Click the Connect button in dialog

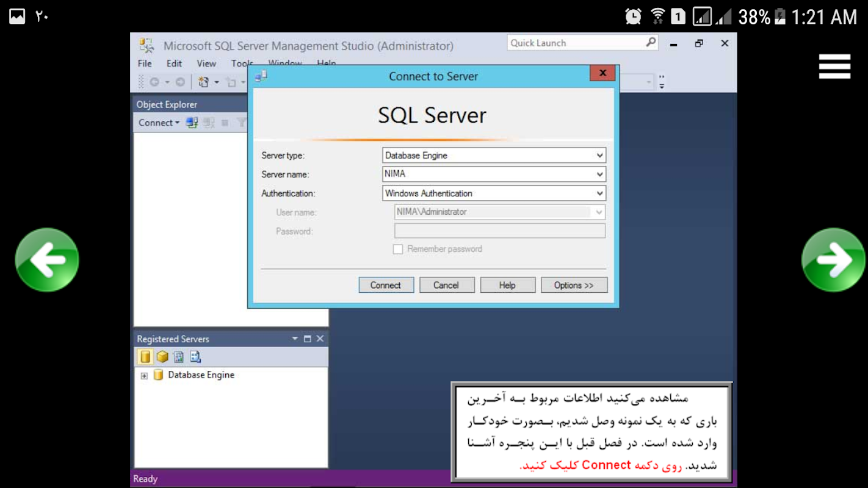(386, 285)
